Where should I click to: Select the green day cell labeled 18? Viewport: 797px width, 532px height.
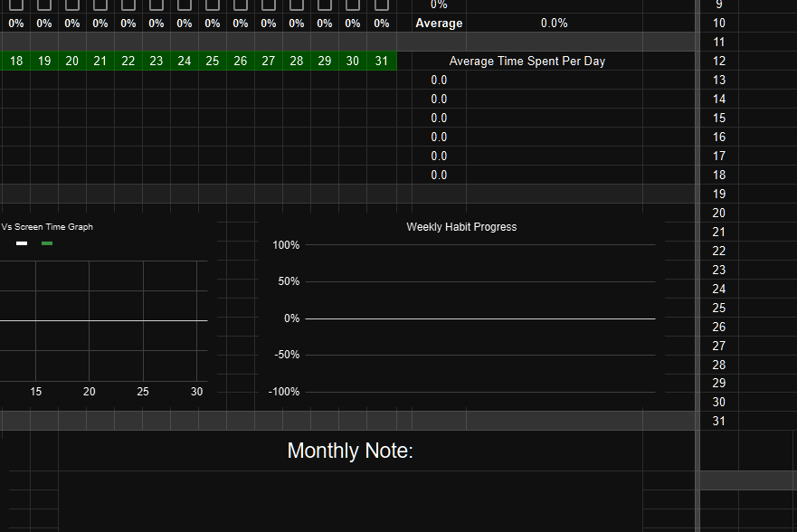[x=15, y=61]
